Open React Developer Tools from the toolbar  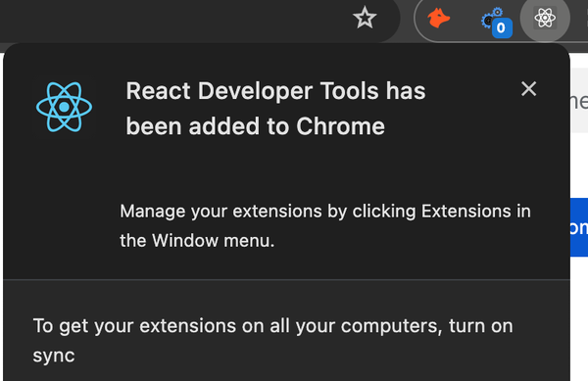click(x=545, y=18)
